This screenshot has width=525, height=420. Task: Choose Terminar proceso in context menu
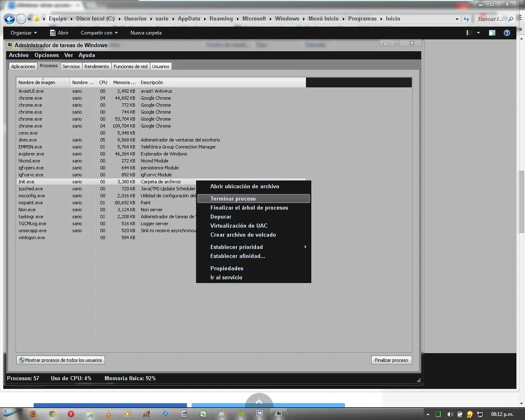253,199
